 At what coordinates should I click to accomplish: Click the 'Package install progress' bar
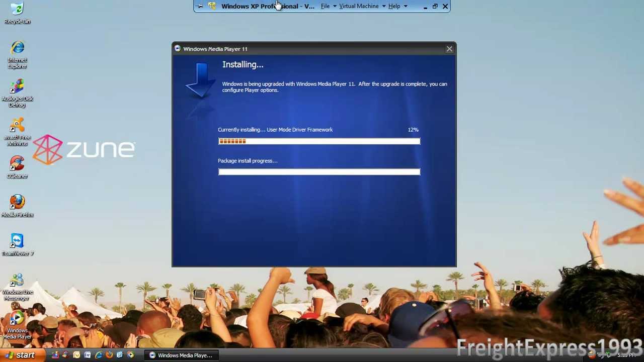319,172
